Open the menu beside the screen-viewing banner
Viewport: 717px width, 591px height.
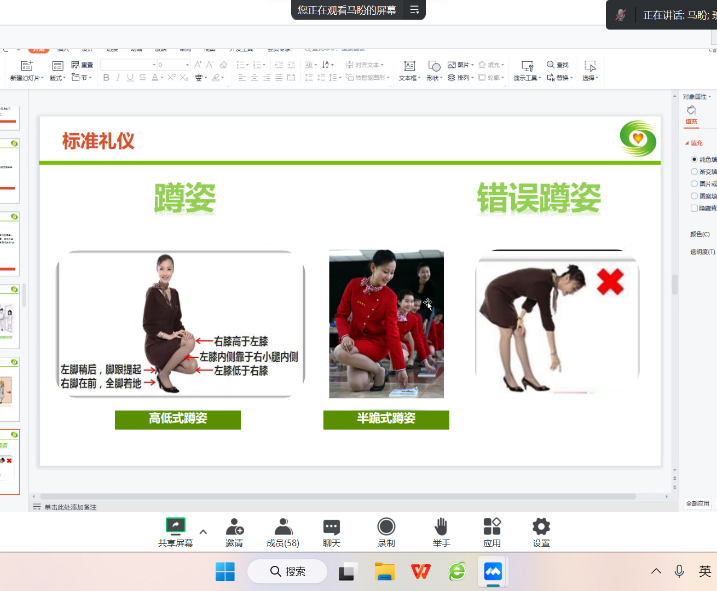[415, 10]
